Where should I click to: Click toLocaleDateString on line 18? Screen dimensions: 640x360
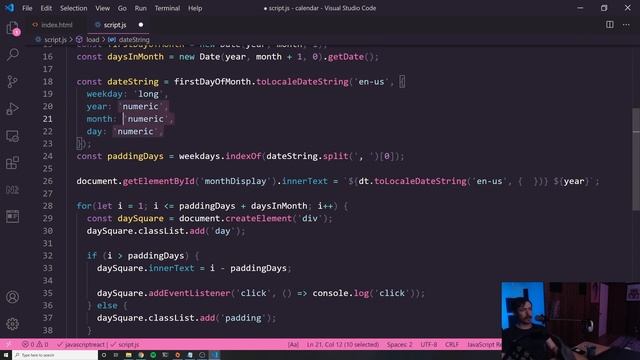pyautogui.click(x=302, y=82)
